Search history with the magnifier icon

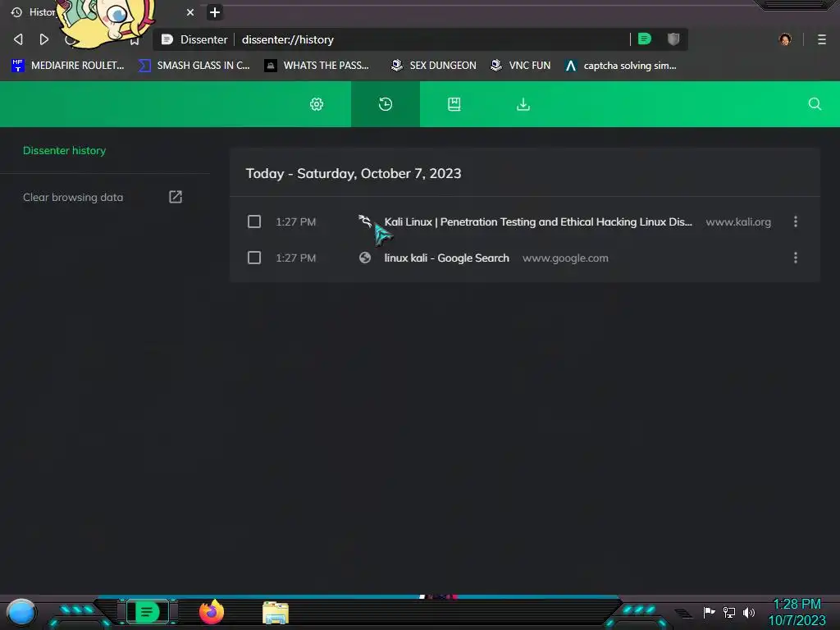815,104
